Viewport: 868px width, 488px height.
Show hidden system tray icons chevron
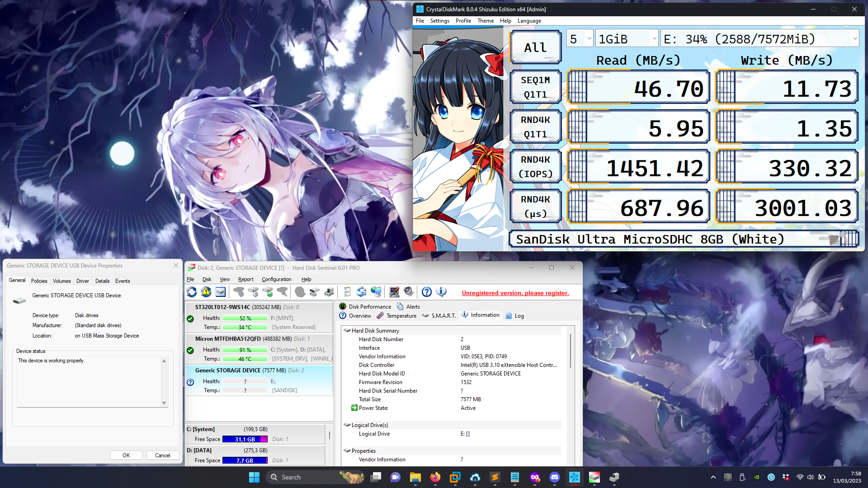pyautogui.click(x=713, y=477)
